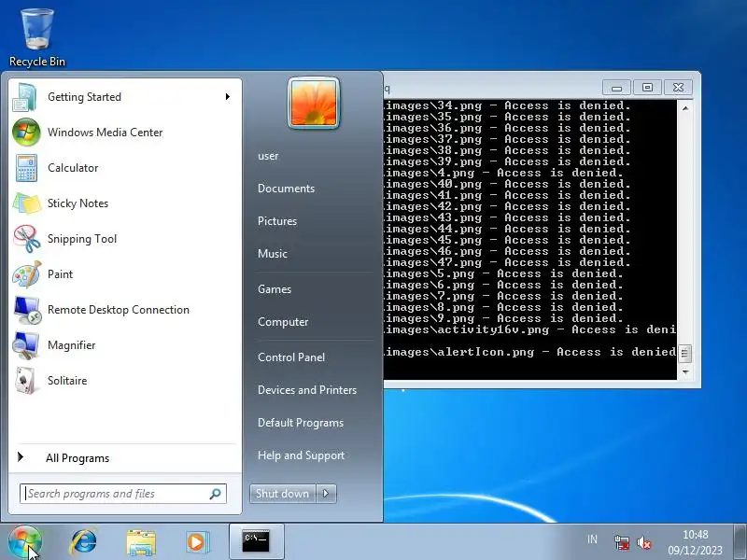Image resolution: width=747 pixels, height=560 pixels.
Task: Close the Command Prompt window
Action: pos(678,88)
